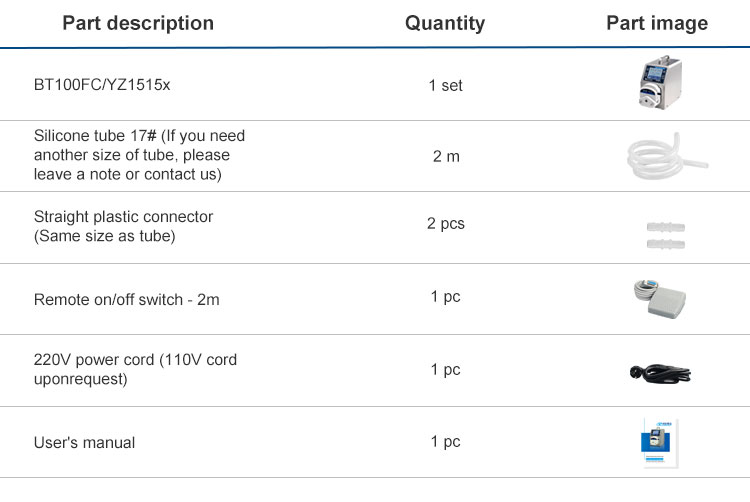750x502 pixels.
Task: Click the Straight plastic connector description
Action: tap(123, 226)
